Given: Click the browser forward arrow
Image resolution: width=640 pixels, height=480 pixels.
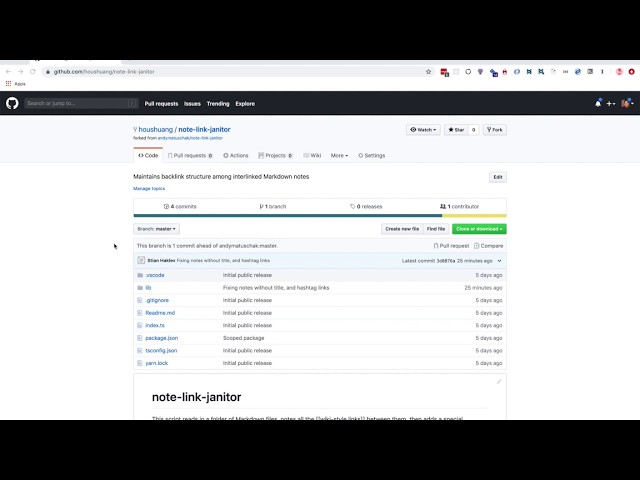Looking at the screenshot, I should coord(20,71).
